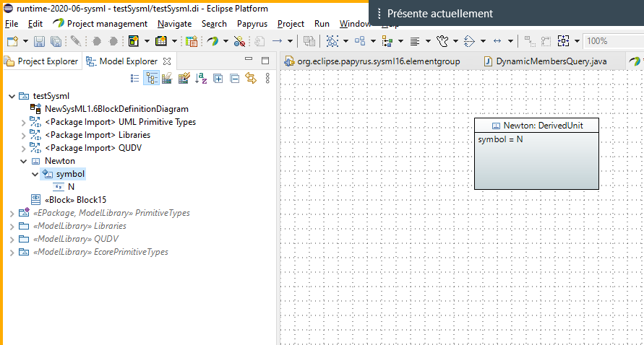The width and height of the screenshot is (644, 345).
Task: Select ModelLibrary Libraries tree item
Action: (x=80, y=226)
